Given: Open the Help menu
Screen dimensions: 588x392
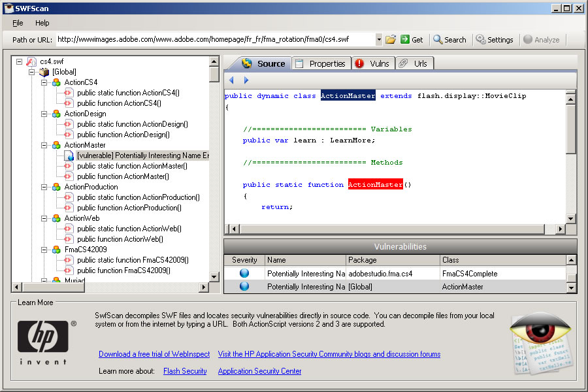Looking at the screenshot, I should coord(42,23).
